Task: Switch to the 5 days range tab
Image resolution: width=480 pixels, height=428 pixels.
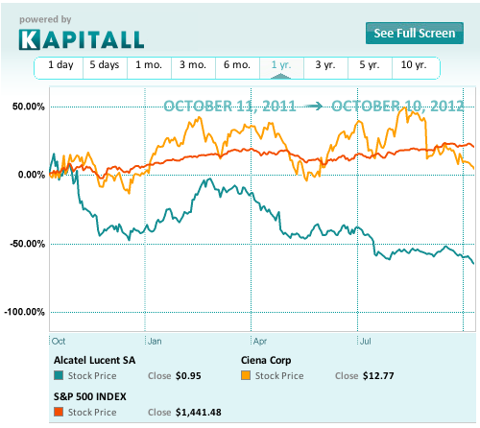Action: pyautogui.click(x=105, y=68)
